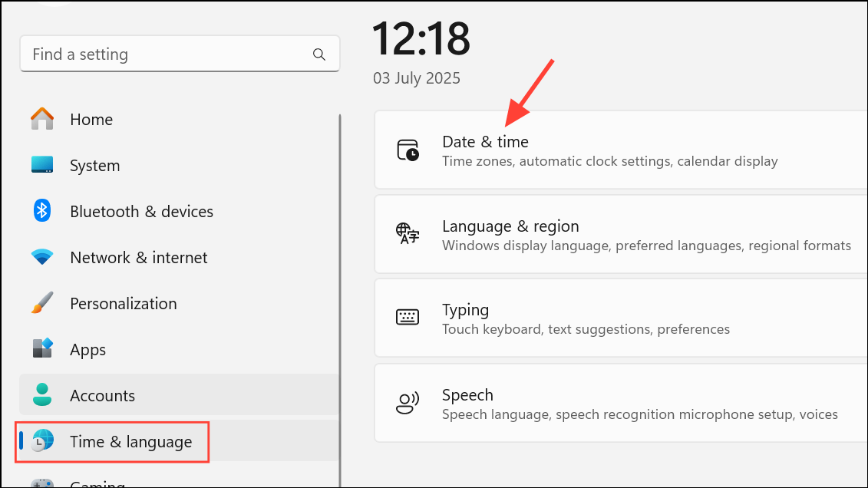Screen dimensions: 868x488
Task: Click the Bluetooth icon in sidebar
Action: [42, 211]
